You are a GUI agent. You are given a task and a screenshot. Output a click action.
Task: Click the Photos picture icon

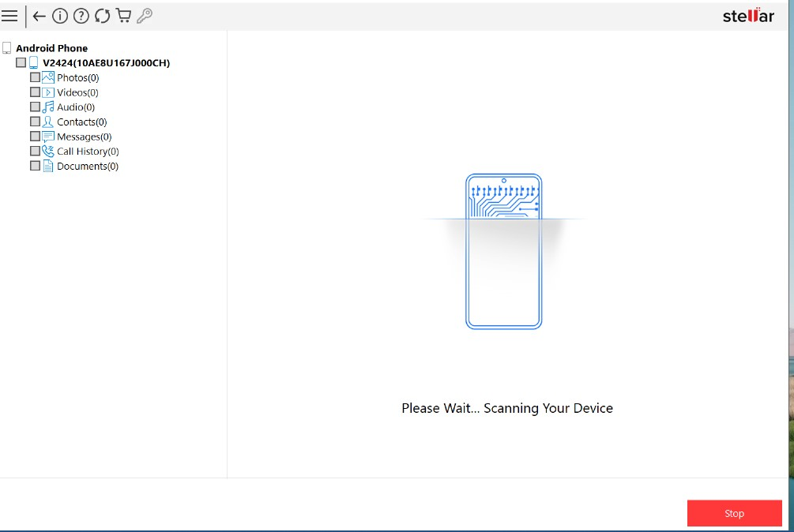tap(48, 77)
